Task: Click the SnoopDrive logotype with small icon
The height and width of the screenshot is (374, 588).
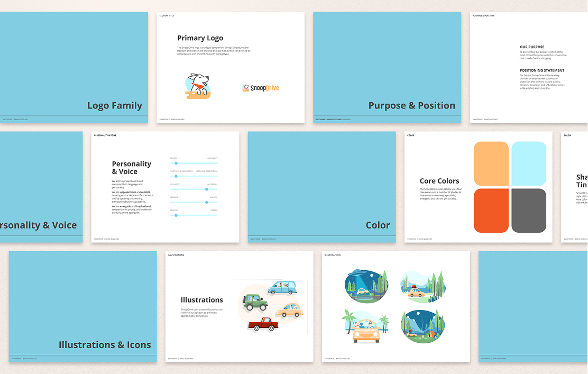Action: click(x=261, y=88)
